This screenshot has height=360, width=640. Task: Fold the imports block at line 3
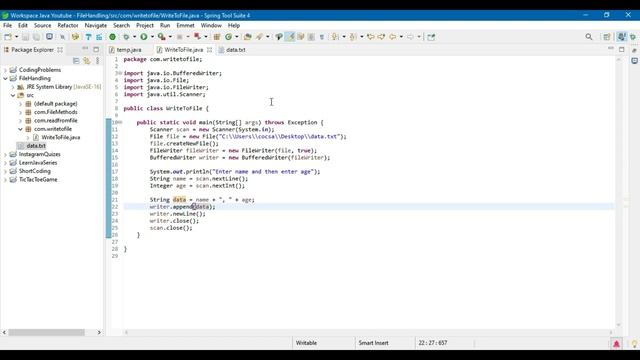(120, 73)
